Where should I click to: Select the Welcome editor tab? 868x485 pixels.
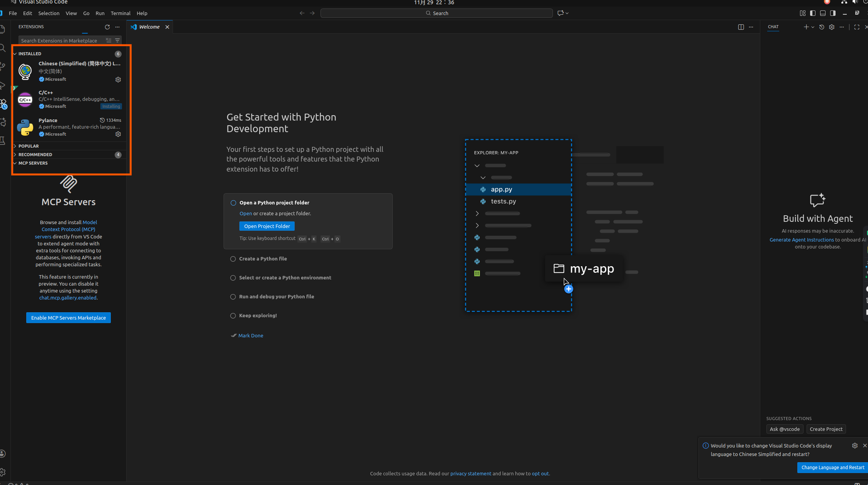149,27
